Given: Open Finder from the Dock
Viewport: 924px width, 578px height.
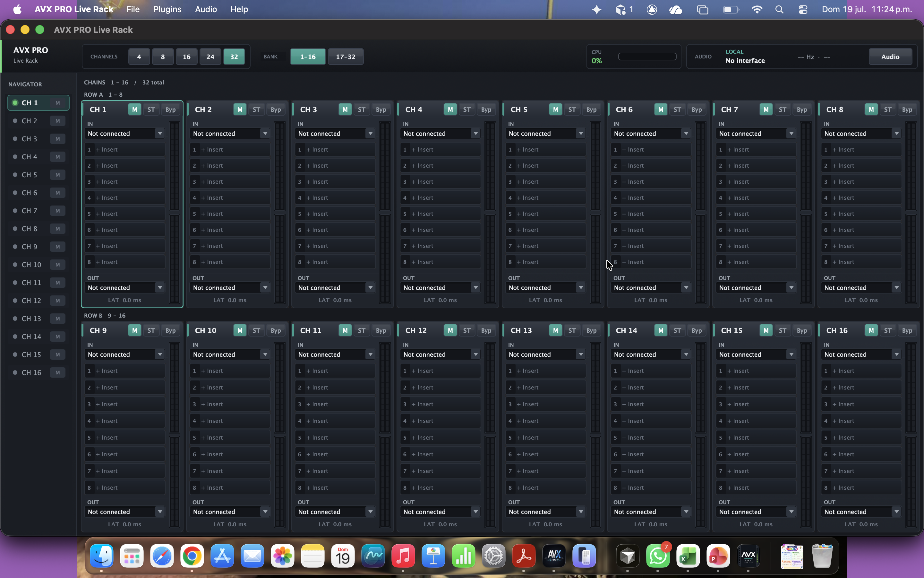Looking at the screenshot, I should point(102,556).
